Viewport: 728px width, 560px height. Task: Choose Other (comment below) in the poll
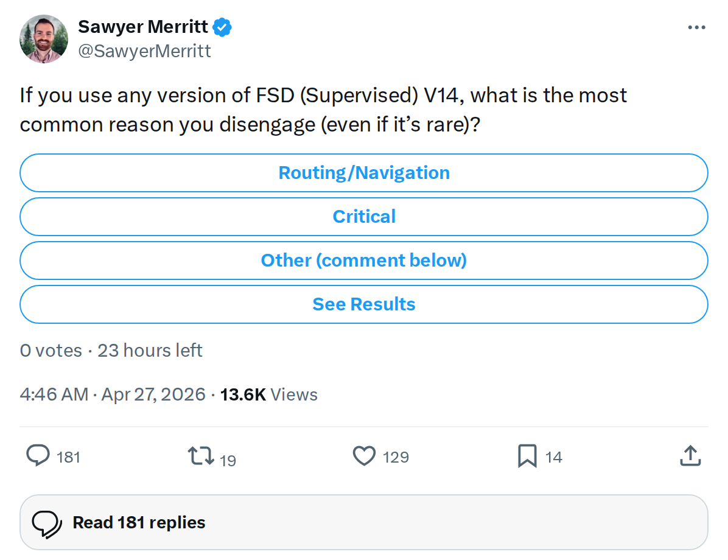(364, 261)
